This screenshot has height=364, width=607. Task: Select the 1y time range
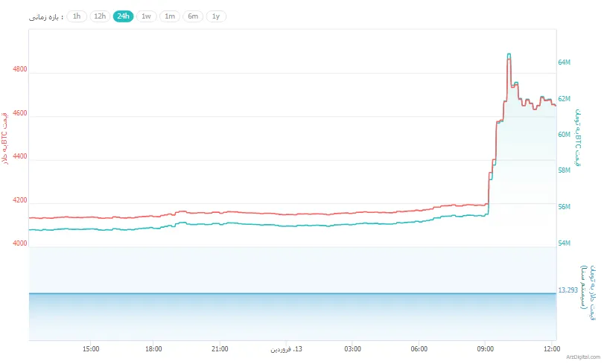[x=216, y=16]
